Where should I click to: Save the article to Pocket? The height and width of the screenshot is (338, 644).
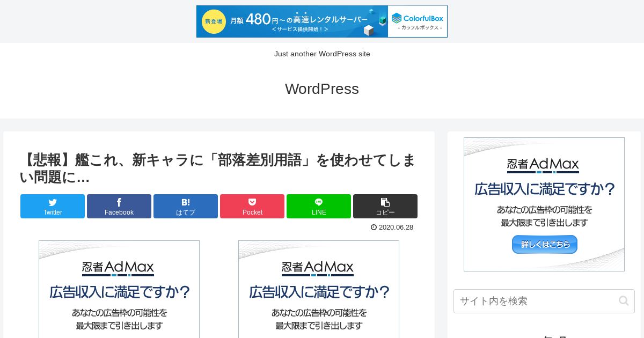coord(252,206)
